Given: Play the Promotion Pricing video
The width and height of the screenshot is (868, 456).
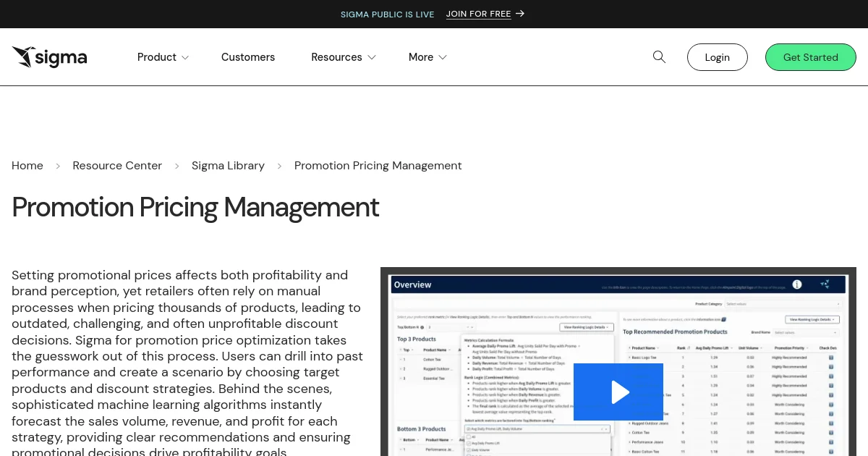Looking at the screenshot, I should (x=618, y=392).
